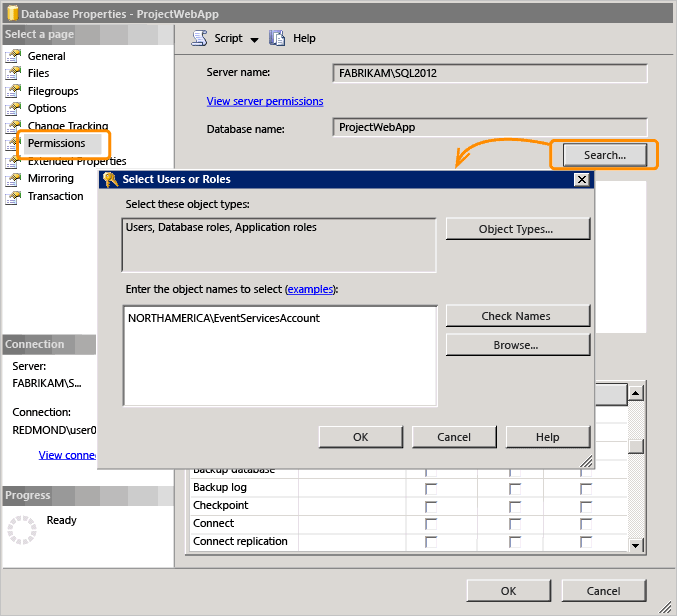The width and height of the screenshot is (677, 616).
Task: Click the Check Names button
Action: (518, 316)
